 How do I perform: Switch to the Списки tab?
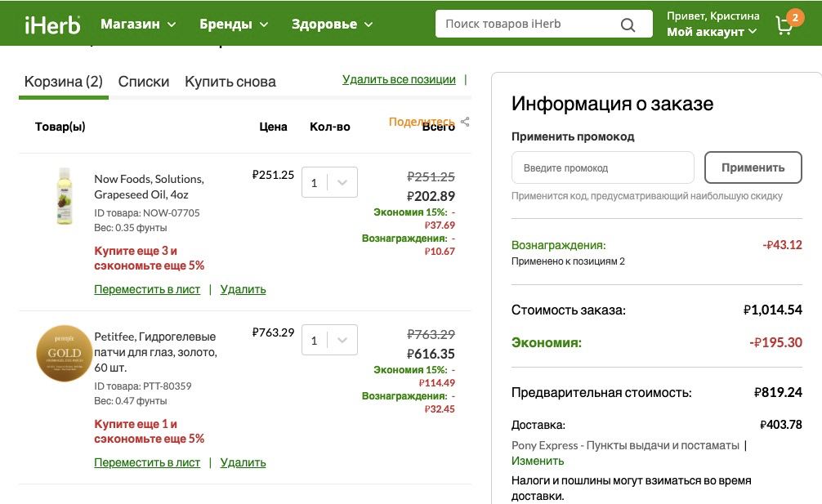(144, 82)
